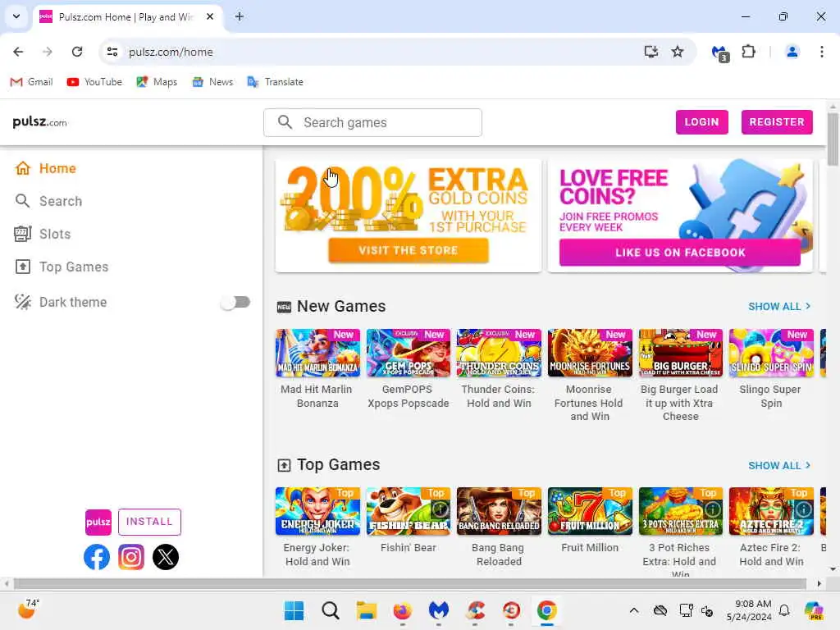Launch Firefox from taskbar

coord(402,610)
